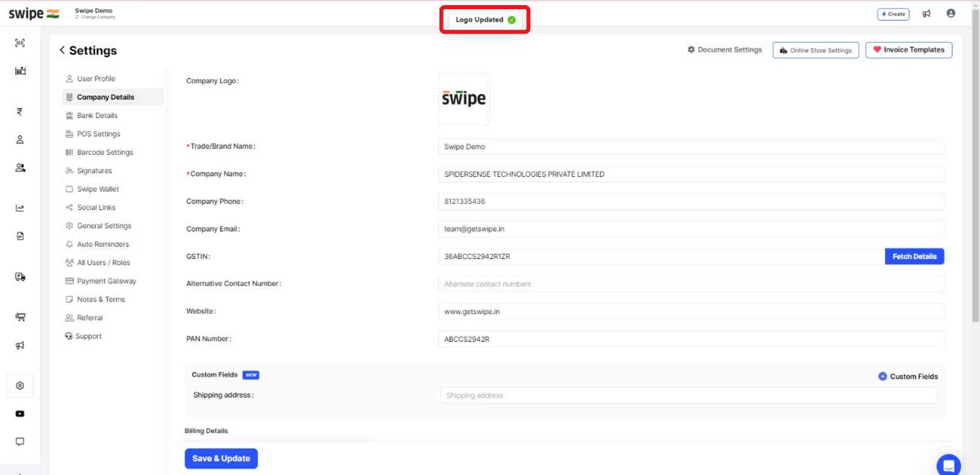Screen dimensions: 980x475
Task: Open Notes & Terms settings
Action: point(113,299)
